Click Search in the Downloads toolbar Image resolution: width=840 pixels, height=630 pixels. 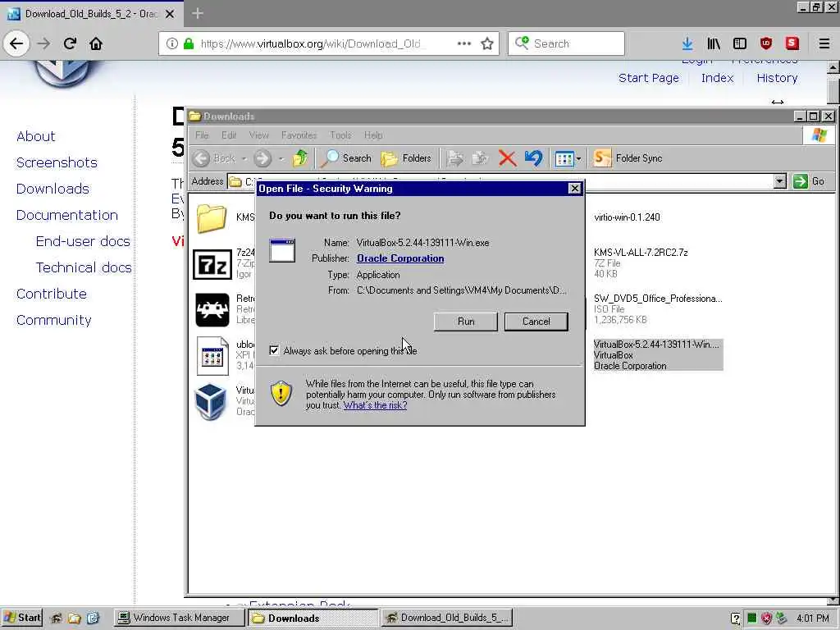pos(347,158)
